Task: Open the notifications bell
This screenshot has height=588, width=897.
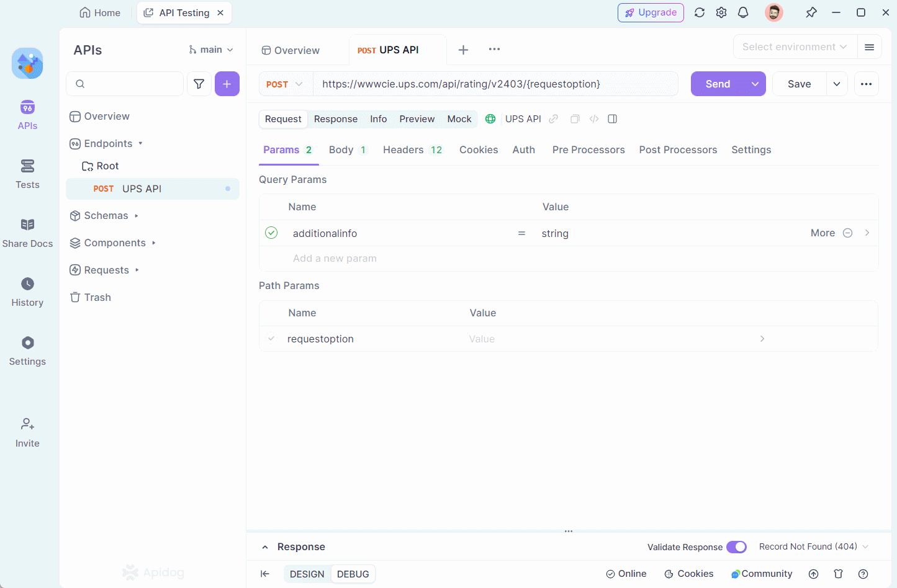Action: click(743, 12)
